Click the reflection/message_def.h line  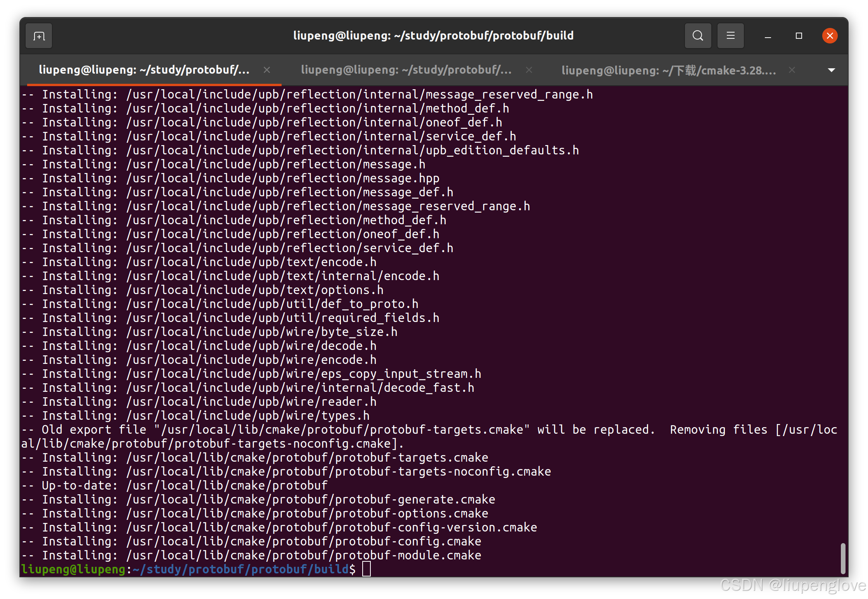click(237, 192)
